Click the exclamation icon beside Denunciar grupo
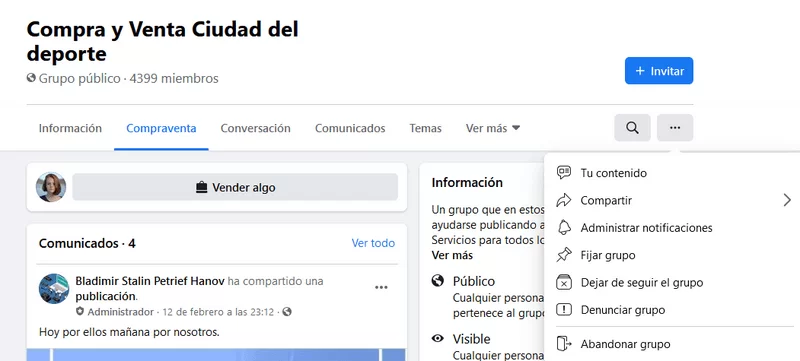The width and height of the screenshot is (800, 361). click(563, 310)
